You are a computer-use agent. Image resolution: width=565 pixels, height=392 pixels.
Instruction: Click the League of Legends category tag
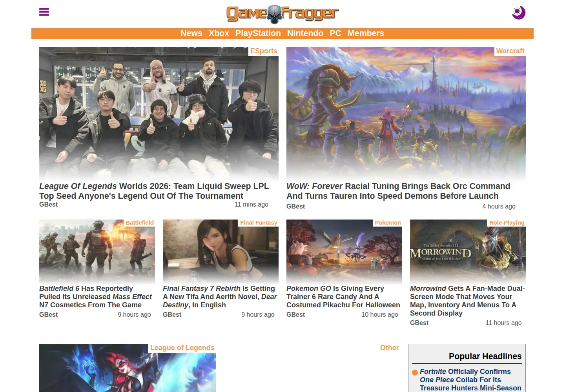[x=182, y=348]
